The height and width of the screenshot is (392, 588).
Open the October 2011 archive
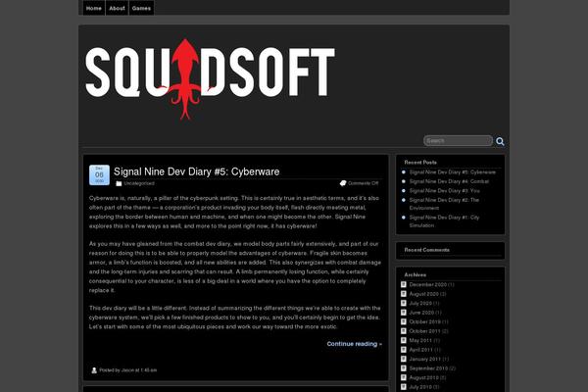coord(425,331)
